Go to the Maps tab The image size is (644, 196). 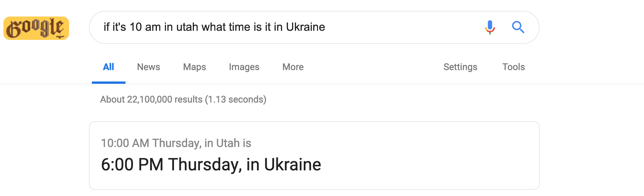(194, 67)
